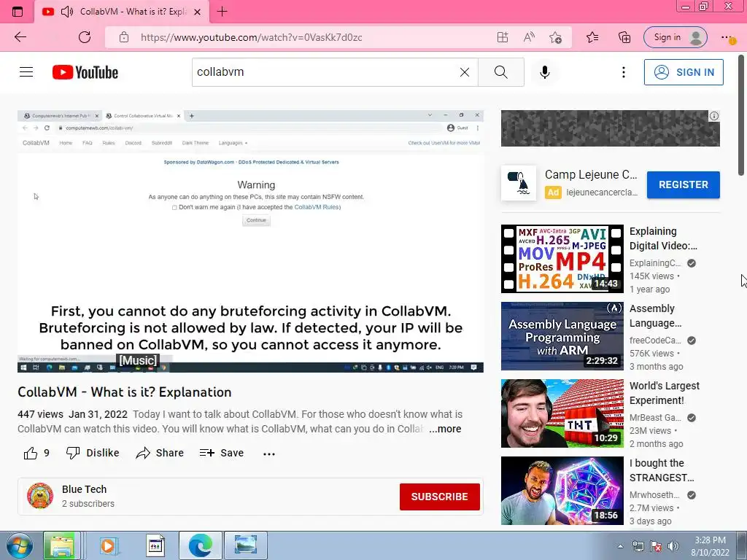The width and height of the screenshot is (747, 560).
Task: Open the volume control in the tray
Action: (673, 546)
